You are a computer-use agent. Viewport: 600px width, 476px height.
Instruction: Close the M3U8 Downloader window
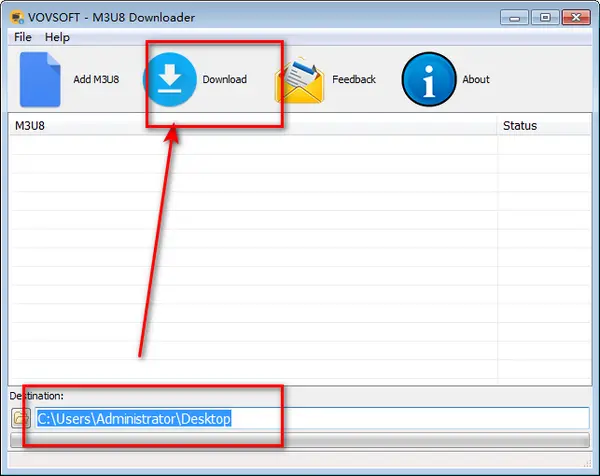click(576, 18)
